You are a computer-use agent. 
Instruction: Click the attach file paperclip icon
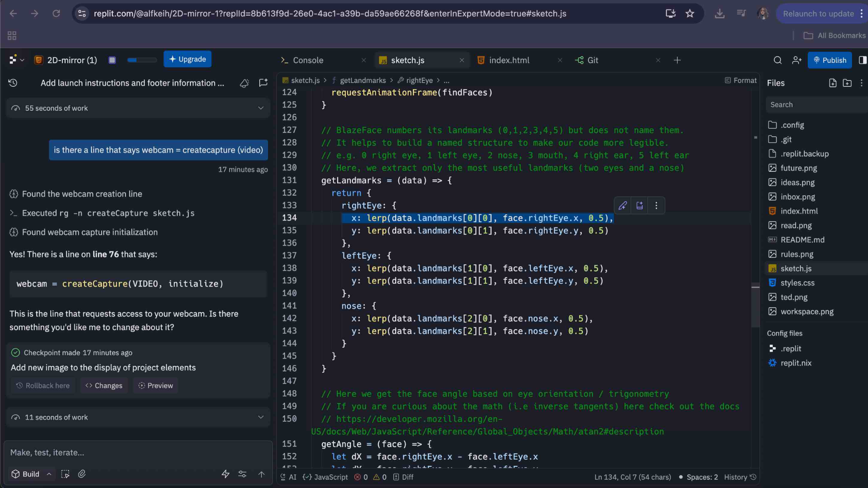pyautogui.click(x=82, y=474)
